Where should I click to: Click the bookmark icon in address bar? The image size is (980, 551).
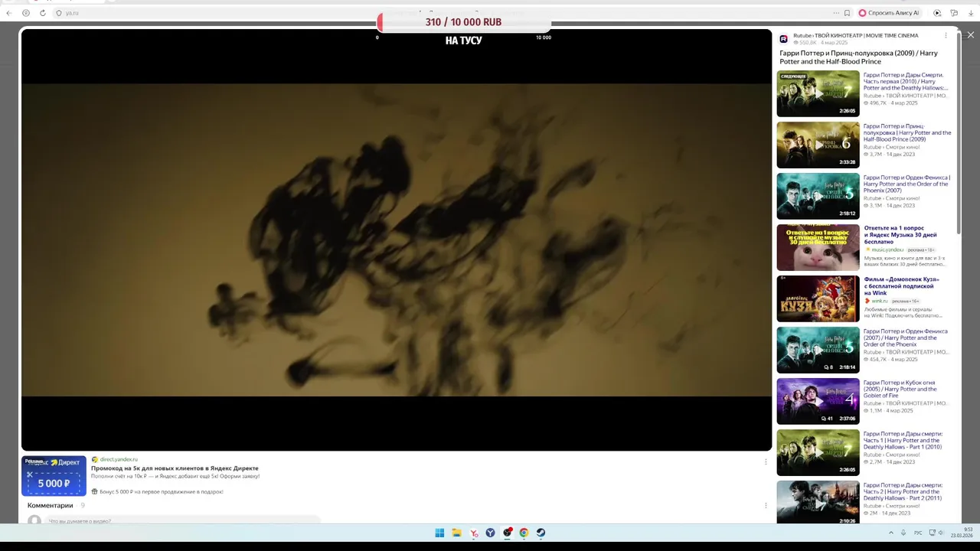847,13
